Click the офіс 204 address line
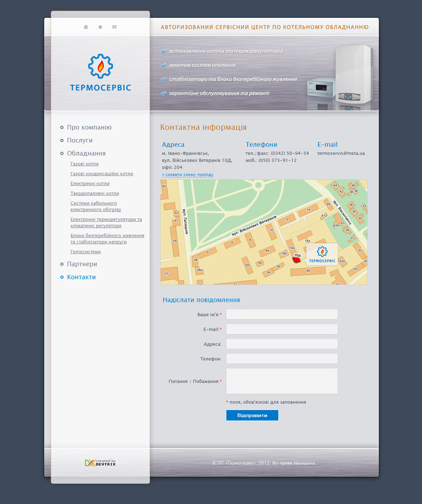This screenshot has height=504, width=422. coord(172,167)
